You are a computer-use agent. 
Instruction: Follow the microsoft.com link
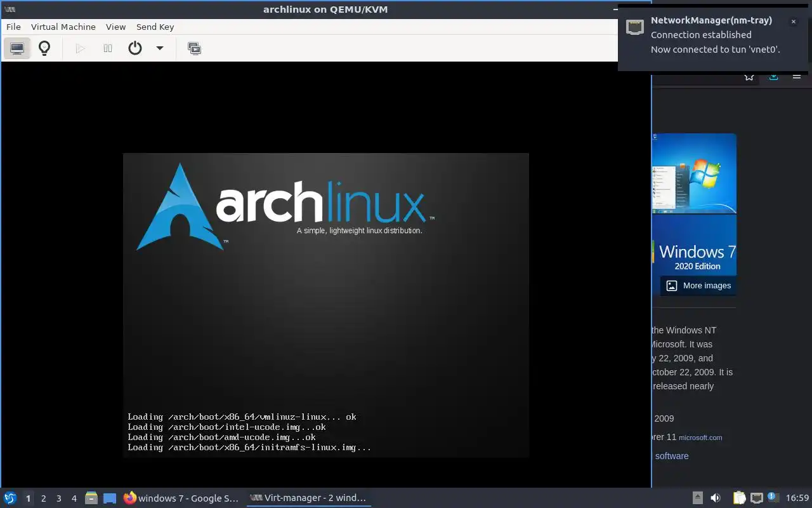pyautogui.click(x=700, y=438)
